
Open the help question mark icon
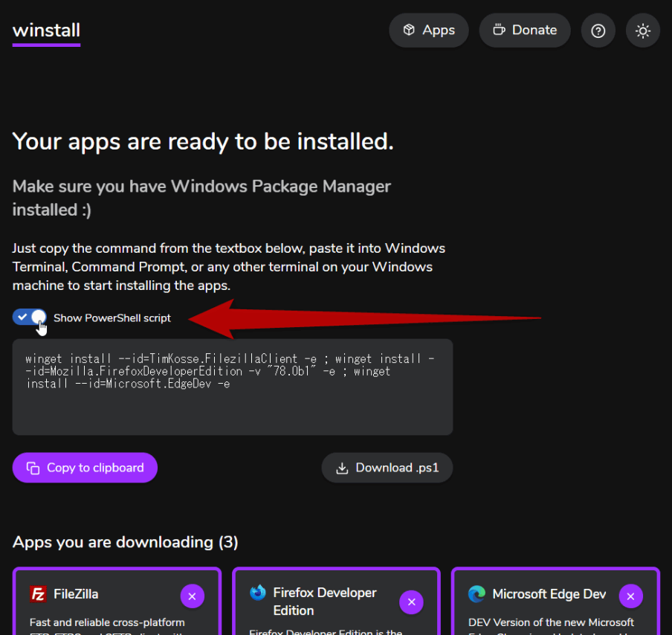pyautogui.click(x=598, y=30)
